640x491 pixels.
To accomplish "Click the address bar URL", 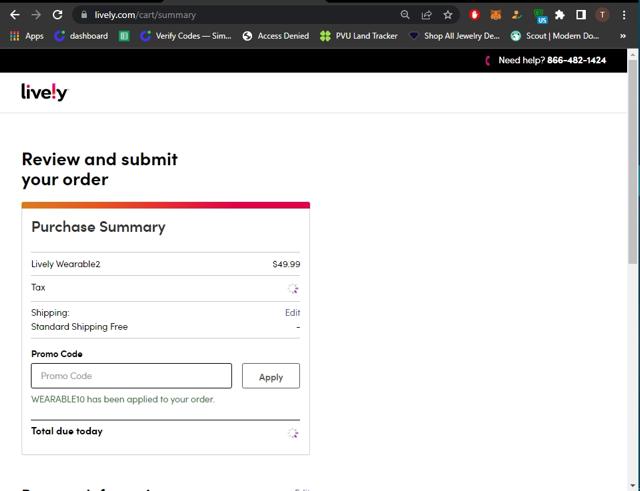I will click(145, 15).
